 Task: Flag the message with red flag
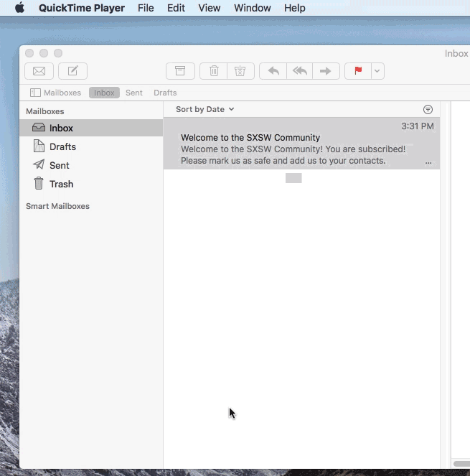click(x=357, y=71)
